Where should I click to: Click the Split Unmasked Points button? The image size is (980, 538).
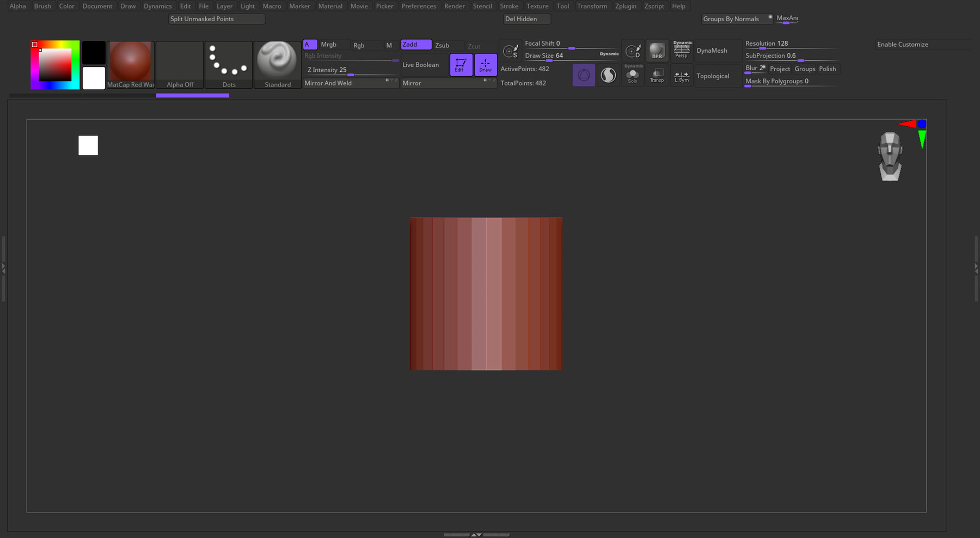pyautogui.click(x=217, y=19)
